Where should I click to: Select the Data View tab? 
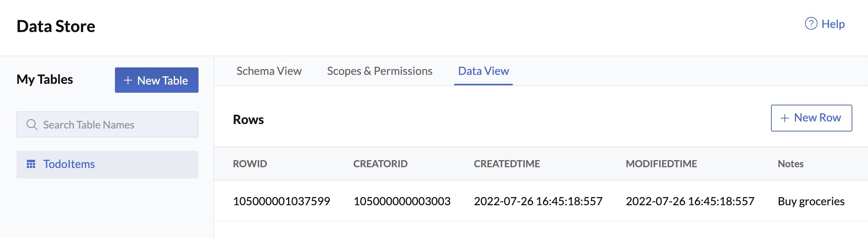[483, 71]
